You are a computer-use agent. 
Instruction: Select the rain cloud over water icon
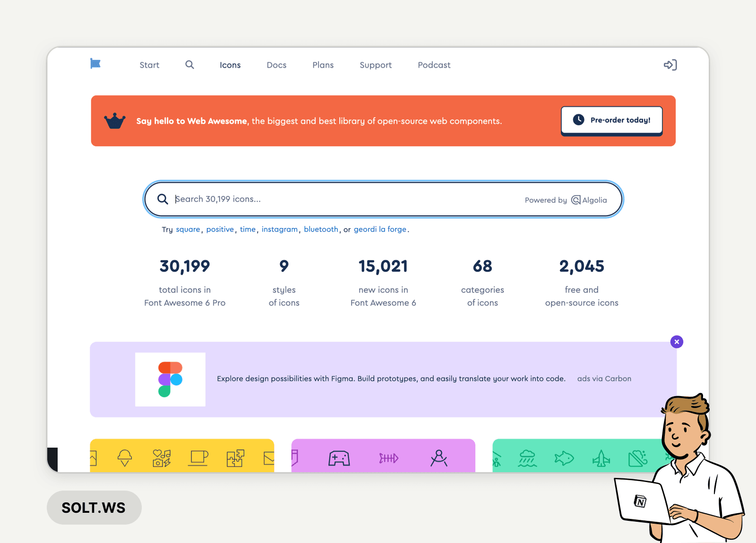pos(527,458)
